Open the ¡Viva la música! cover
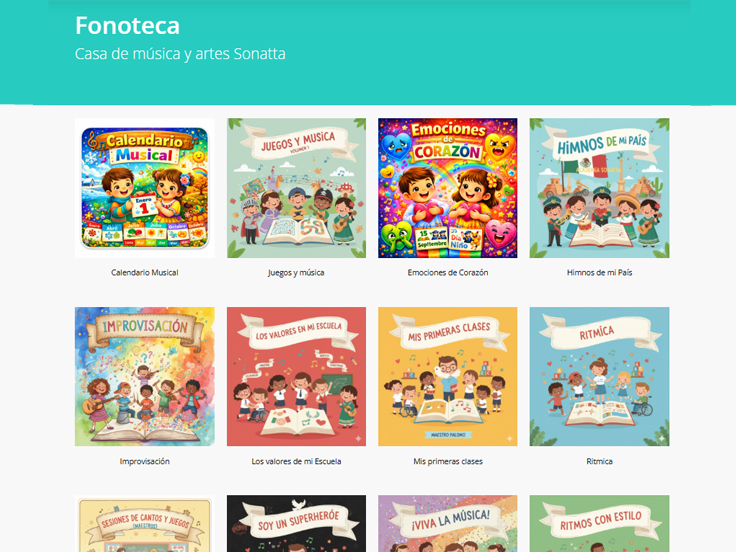 point(448,523)
